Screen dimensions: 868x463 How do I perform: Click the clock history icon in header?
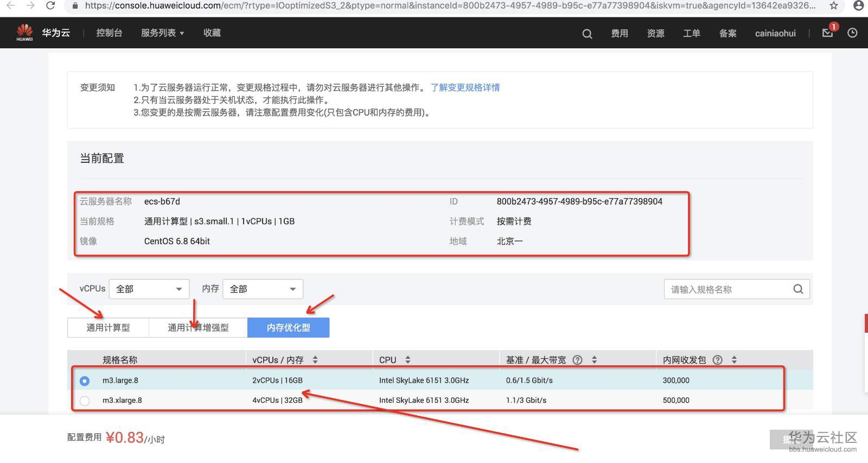pyautogui.click(x=852, y=33)
